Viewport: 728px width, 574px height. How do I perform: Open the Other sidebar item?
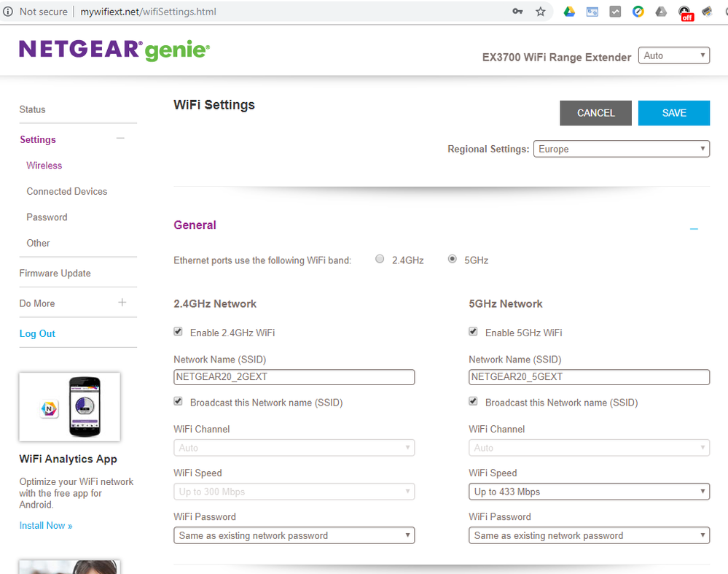tap(38, 243)
